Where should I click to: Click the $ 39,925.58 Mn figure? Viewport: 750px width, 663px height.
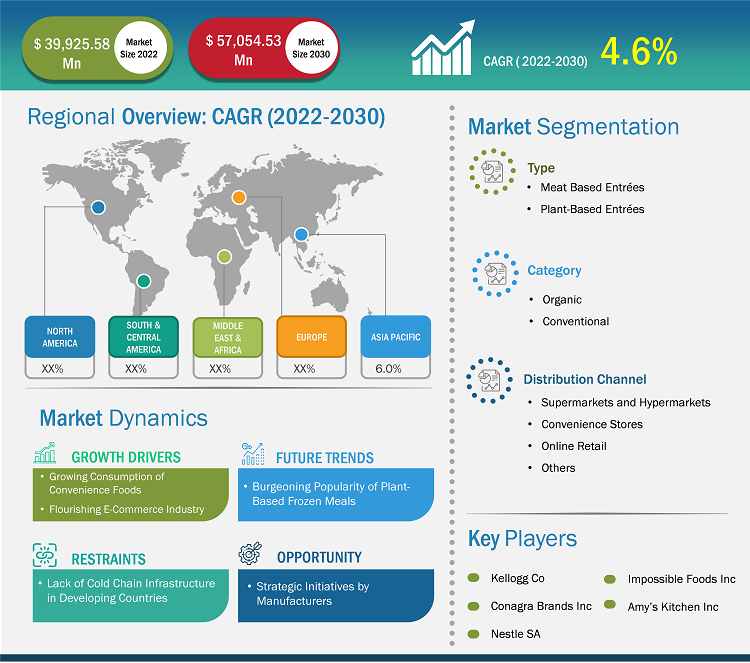[71, 53]
